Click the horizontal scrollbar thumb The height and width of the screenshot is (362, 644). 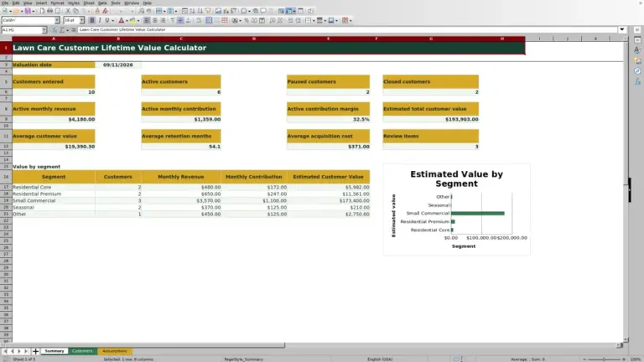(148, 345)
